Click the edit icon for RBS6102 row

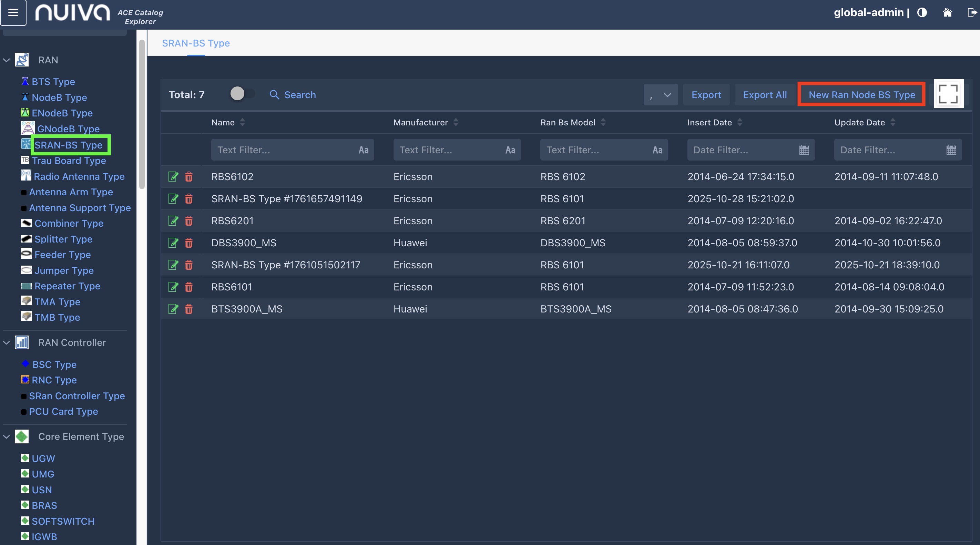click(173, 177)
